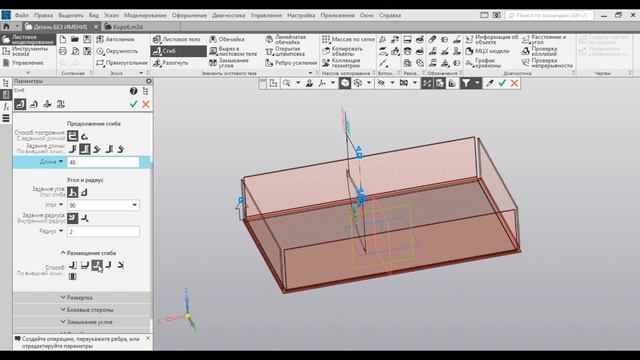Select the Автолиния sketch tool
Screen dimensions: 640x360
coord(116,39)
